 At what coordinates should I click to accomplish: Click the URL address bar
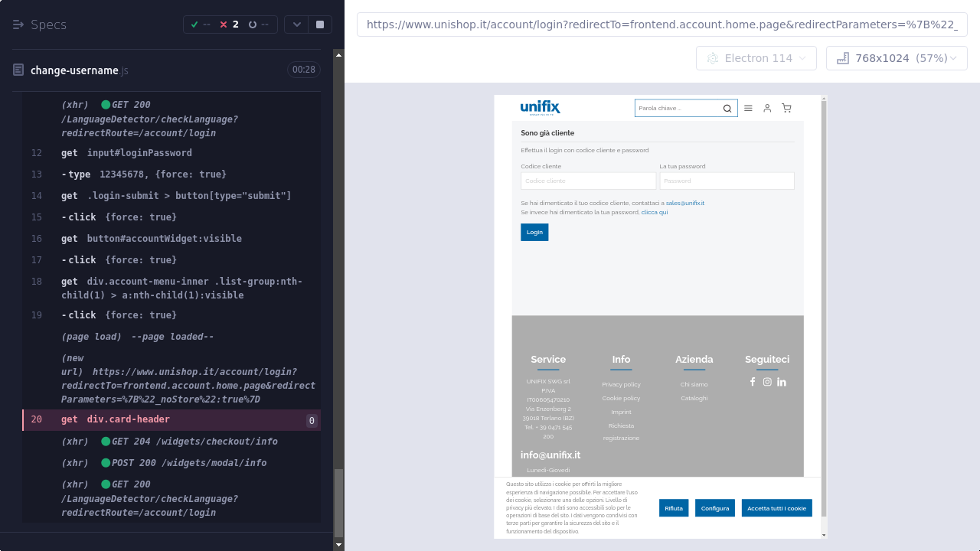coord(661,24)
